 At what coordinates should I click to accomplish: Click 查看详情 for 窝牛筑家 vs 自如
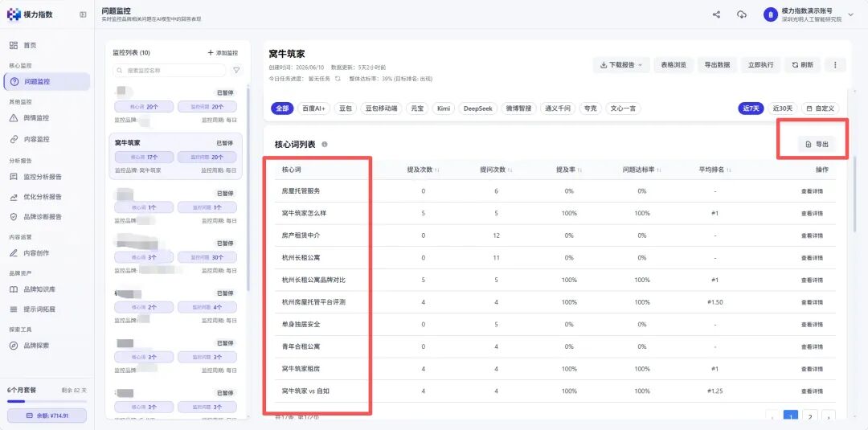[812, 391]
